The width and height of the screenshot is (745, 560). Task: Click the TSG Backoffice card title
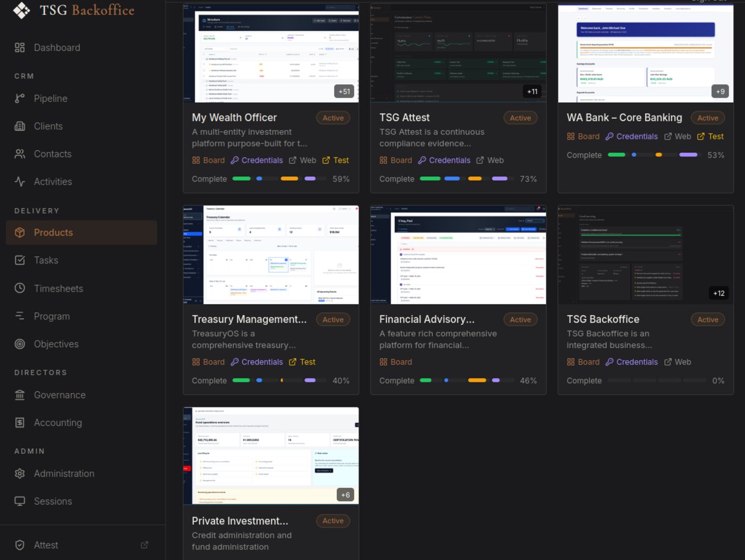(603, 319)
